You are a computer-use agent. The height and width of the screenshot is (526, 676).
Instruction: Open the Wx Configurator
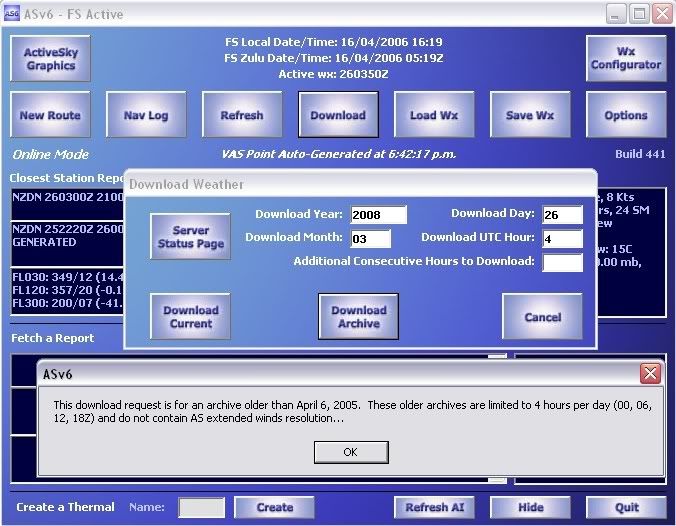(626, 58)
